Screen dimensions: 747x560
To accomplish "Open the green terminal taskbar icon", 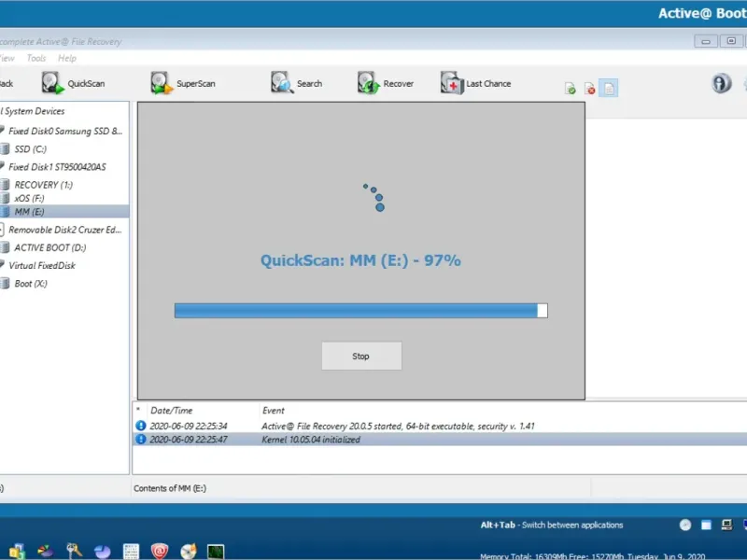I will (x=216, y=552).
